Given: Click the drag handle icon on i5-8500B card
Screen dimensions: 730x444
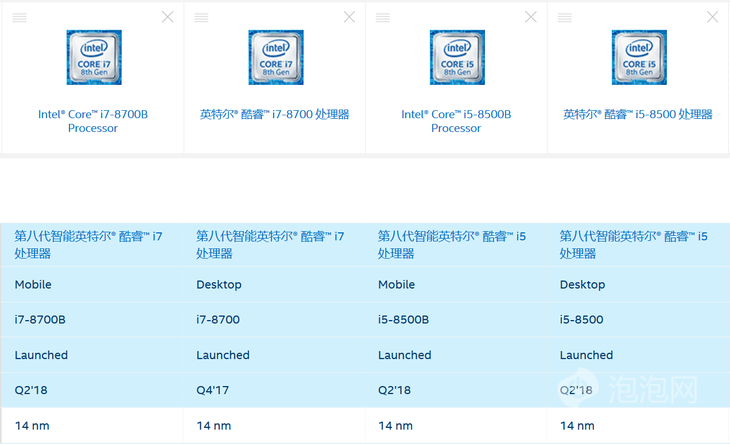Looking at the screenshot, I should (383, 18).
